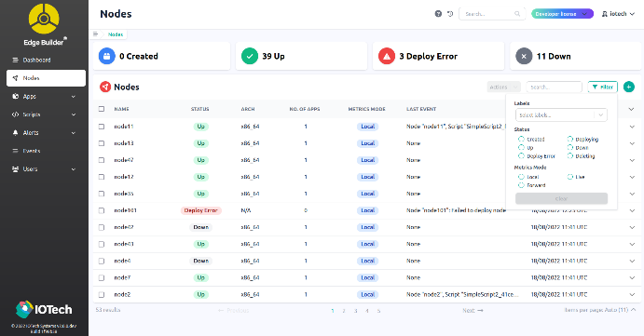Click the Alerts bell icon in sidebar

point(15,132)
